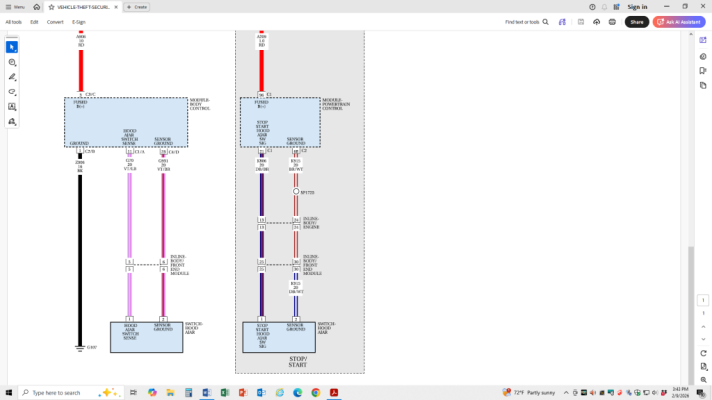Open the apps grid icon with blue dot
Screen dimensions: 712x400
[x=617, y=7]
